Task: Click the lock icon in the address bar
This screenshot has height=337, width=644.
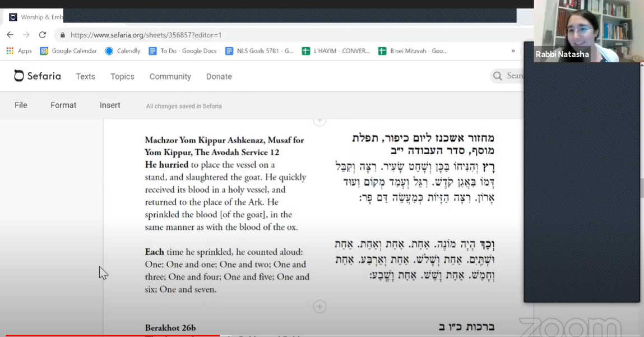Action: pyautogui.click(x=62, y=35)
